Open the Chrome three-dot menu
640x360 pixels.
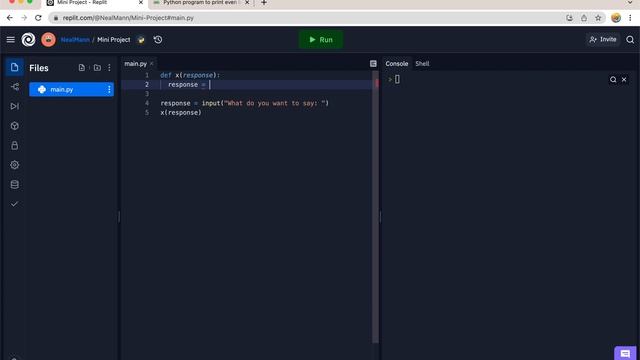pos(630,18)
